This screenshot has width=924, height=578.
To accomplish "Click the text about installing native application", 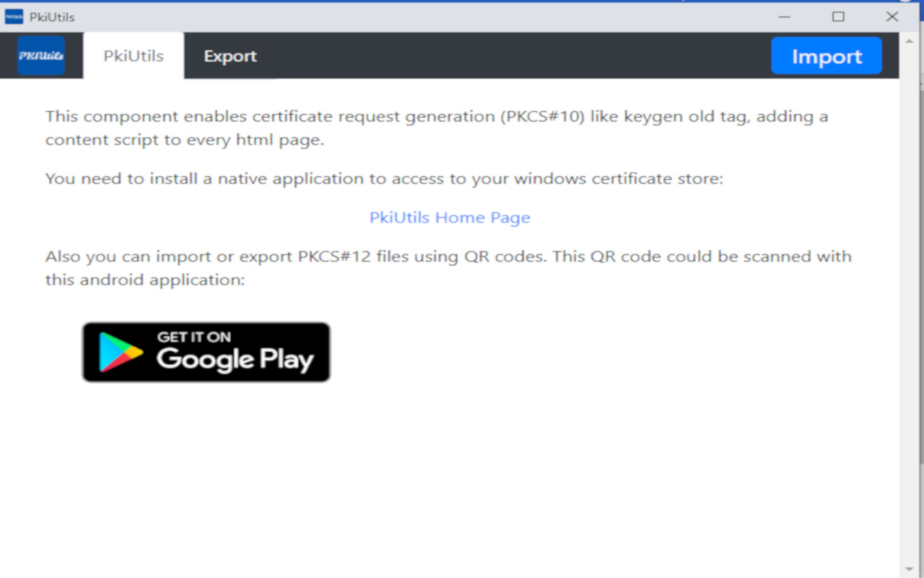I will [x=384, y=178].
